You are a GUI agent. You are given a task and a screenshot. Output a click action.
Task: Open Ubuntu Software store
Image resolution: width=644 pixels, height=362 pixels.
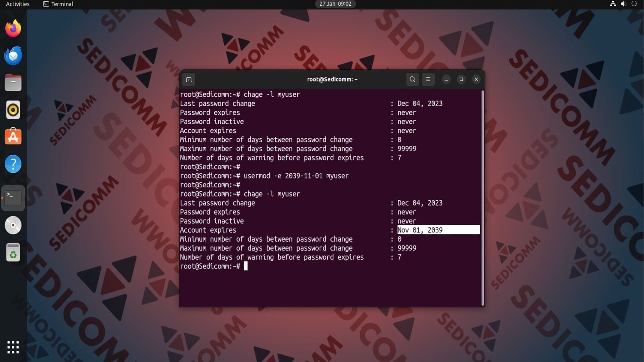coord(13,137)
